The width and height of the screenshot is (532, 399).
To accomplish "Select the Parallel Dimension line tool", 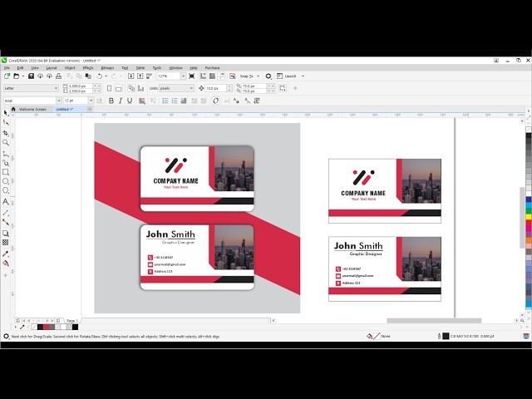I will (x=6, y=213).
